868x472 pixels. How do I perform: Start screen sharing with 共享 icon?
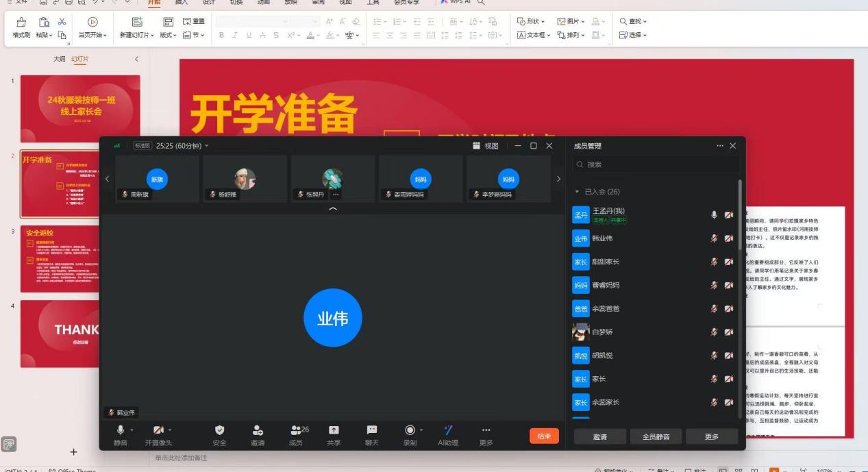click(334, 430)
